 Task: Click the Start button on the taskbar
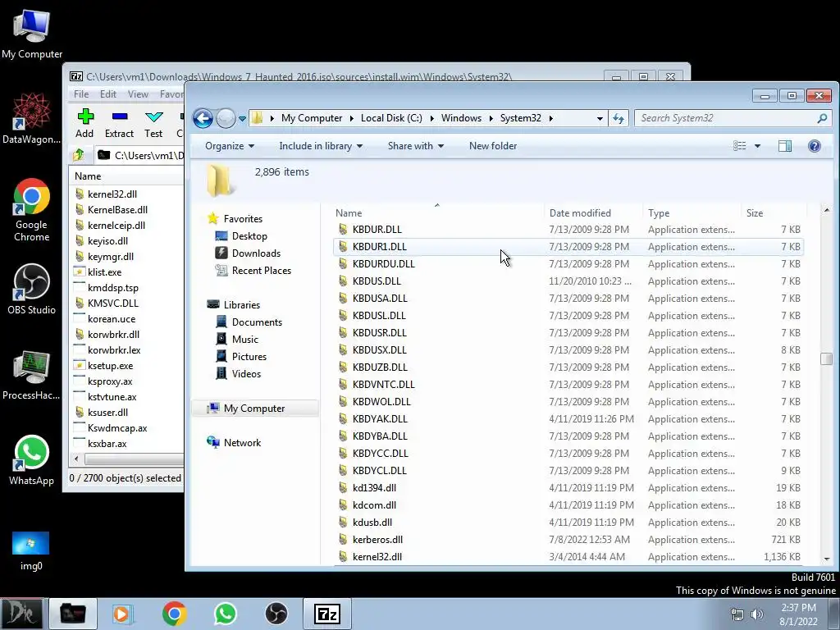click(22, 614)
